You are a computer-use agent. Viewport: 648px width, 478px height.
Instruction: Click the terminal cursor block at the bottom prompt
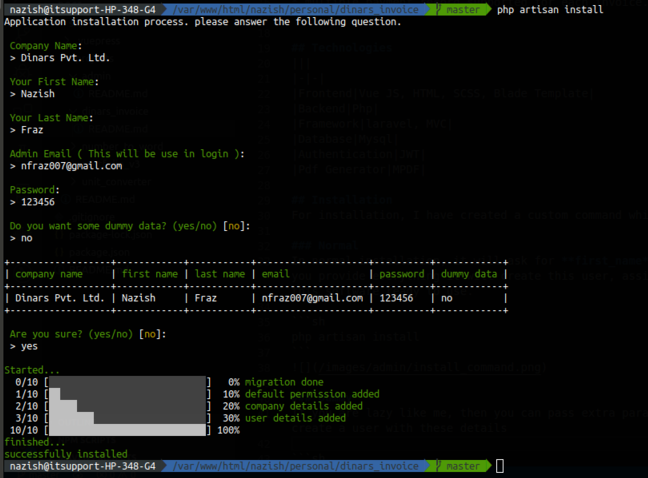[x=500, y=467]
